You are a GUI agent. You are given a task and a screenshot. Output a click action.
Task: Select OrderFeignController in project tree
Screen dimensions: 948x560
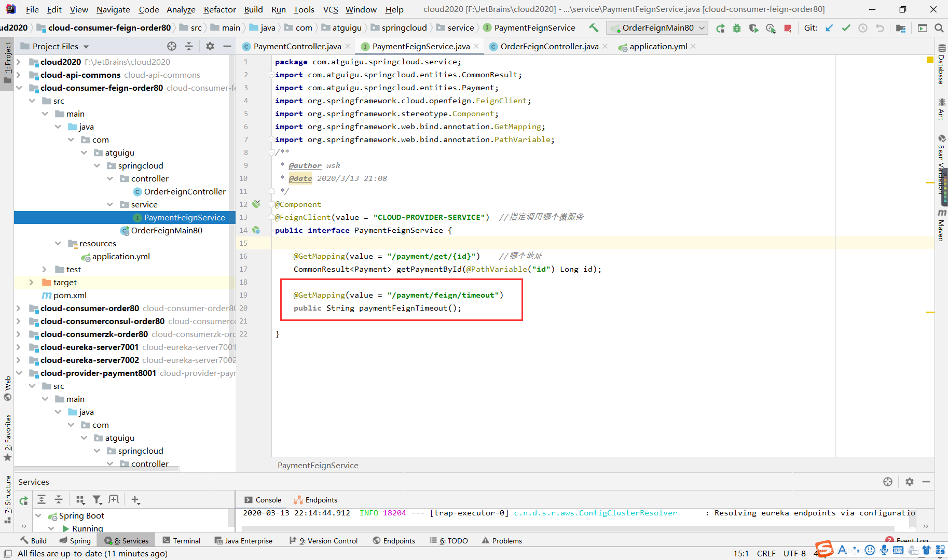point(185,191)
